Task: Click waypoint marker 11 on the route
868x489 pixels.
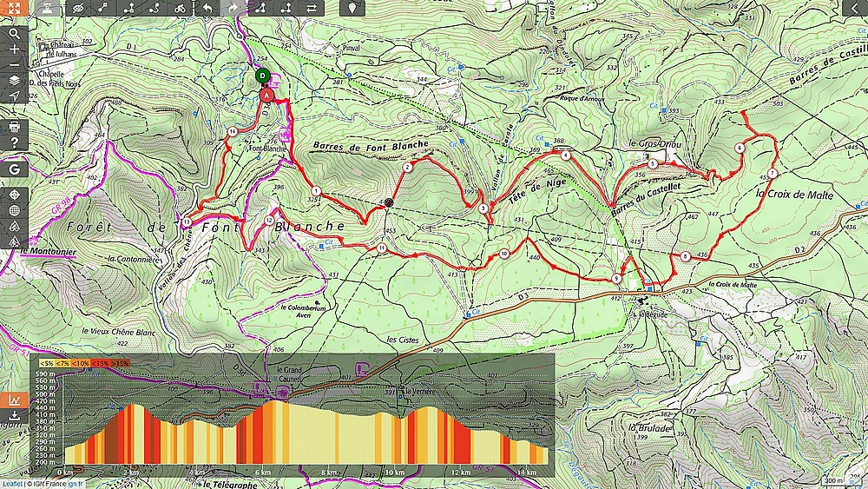Action: pos(381,248)
